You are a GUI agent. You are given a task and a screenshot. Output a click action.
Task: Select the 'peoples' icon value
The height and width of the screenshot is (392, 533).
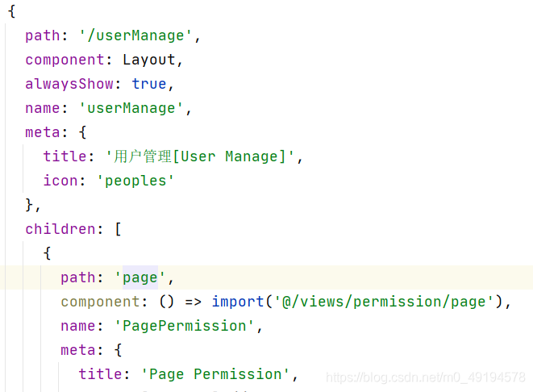coord(135,181)
